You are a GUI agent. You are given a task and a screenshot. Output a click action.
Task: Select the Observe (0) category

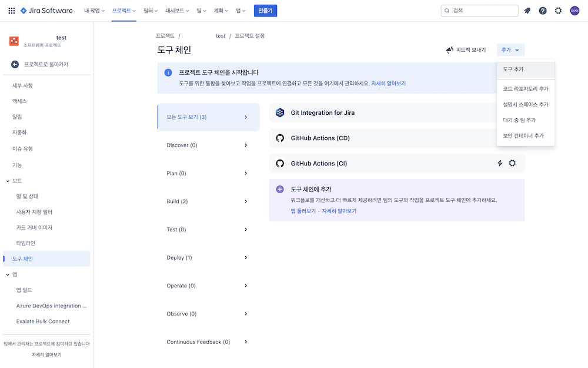[208, 314]
